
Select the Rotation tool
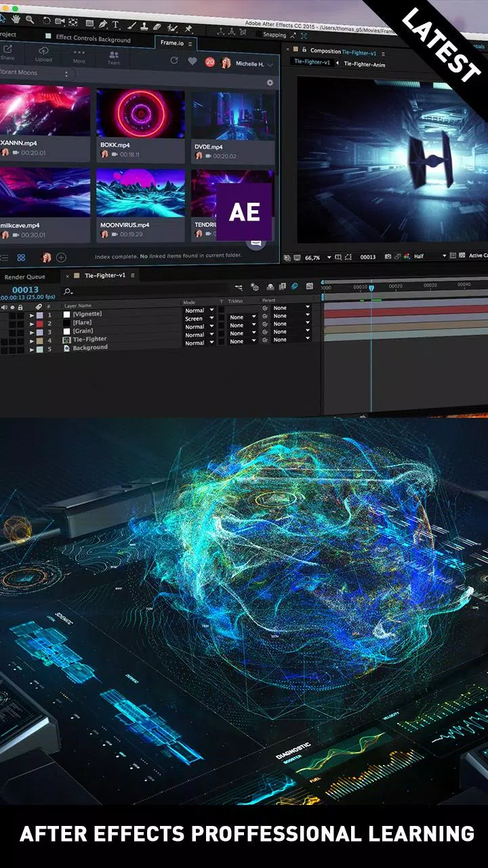click(x=46, y=21)
